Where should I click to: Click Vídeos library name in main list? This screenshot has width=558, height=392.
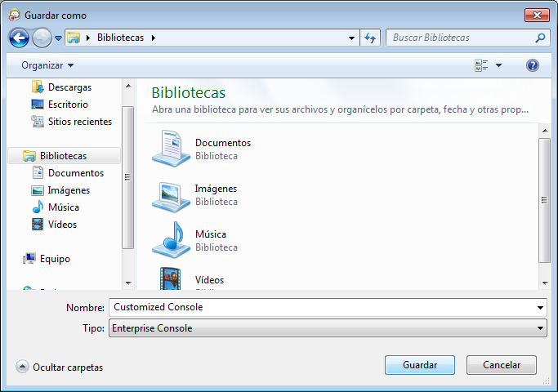pos(209,280)
